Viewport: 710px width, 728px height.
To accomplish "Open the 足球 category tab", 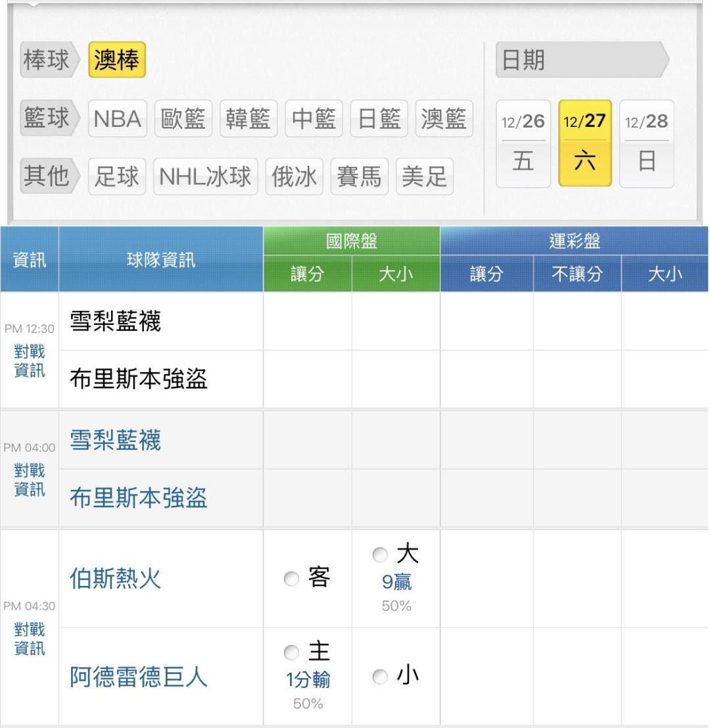I will pyautogui.click(x=116, y=177).
